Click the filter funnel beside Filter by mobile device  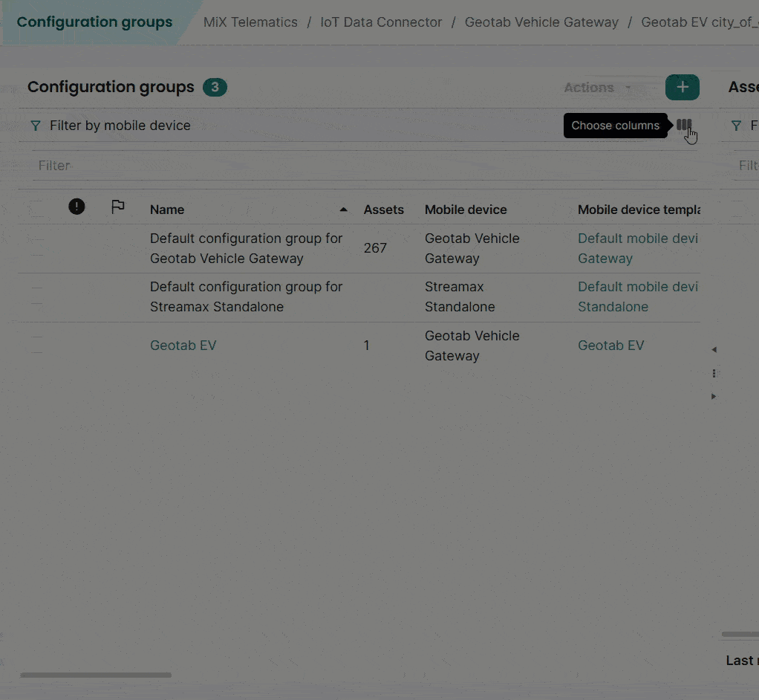36,126
